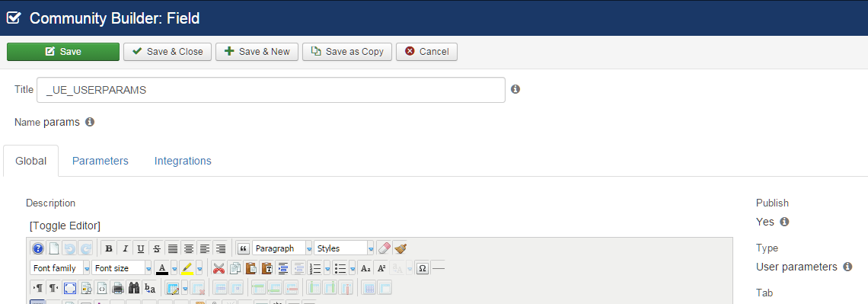
Task: Toggle fullscreen editor mode
Action: pos(70,288)
